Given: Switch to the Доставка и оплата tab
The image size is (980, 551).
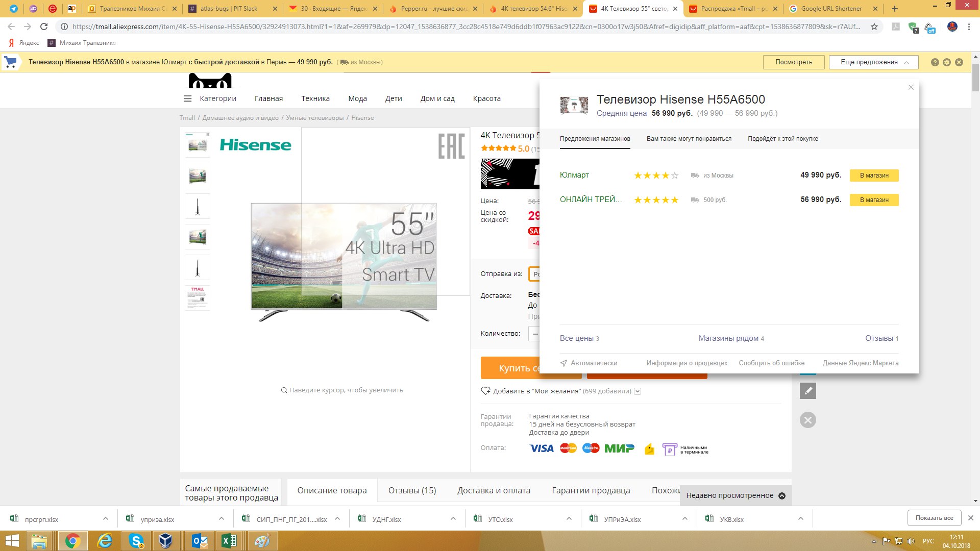Looking at the screenshot, I should pos(494,491).
